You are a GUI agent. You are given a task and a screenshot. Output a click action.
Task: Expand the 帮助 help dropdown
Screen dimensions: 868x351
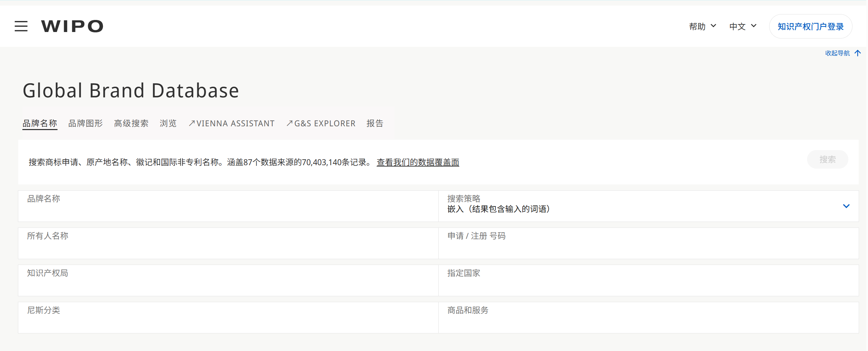[x=702, y=26]
